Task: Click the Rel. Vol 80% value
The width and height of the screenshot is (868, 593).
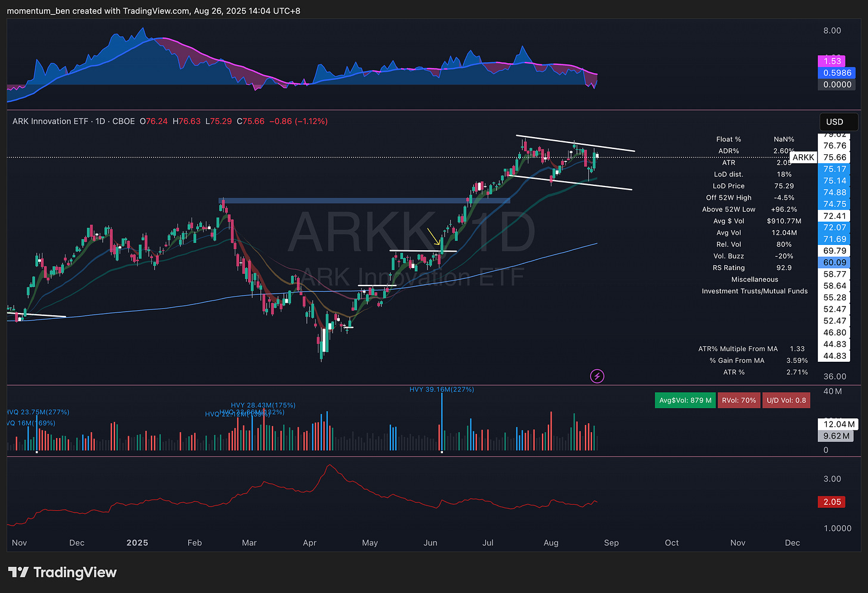Action: click(784, 244)
